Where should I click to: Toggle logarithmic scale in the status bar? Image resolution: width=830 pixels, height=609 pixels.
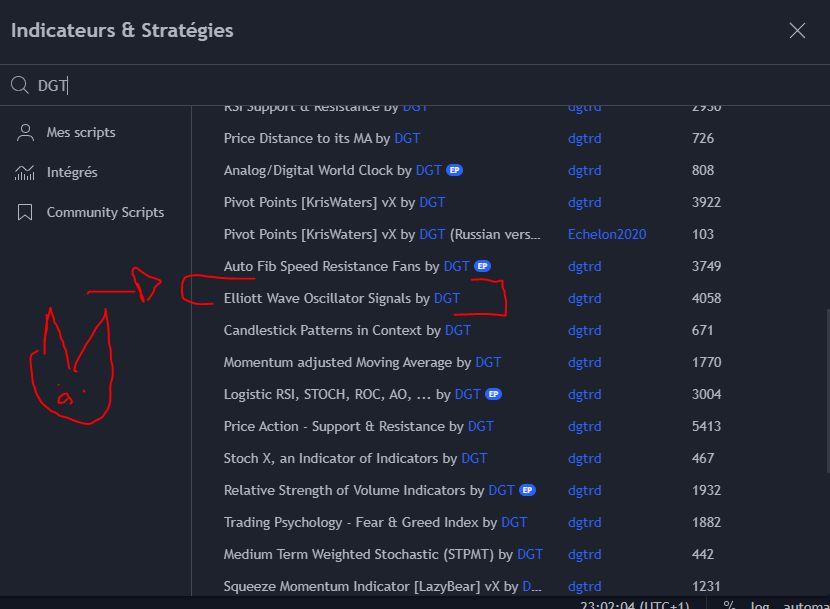pyautogui.click(x=760, y=605)
